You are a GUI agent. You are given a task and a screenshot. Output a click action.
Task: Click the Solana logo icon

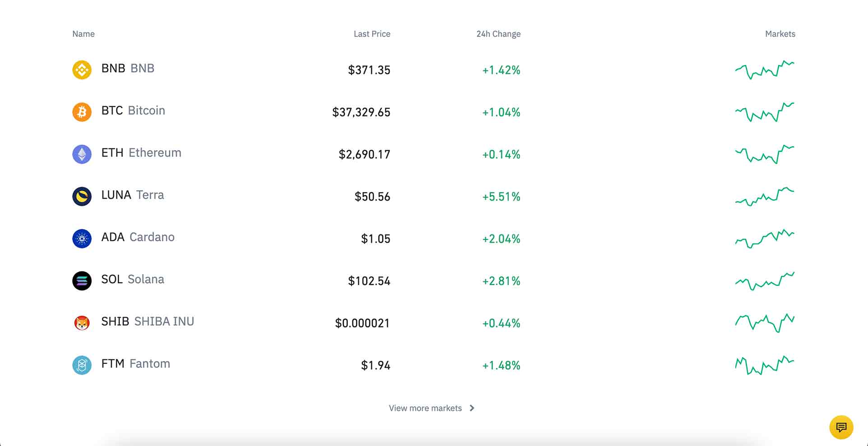82,280
